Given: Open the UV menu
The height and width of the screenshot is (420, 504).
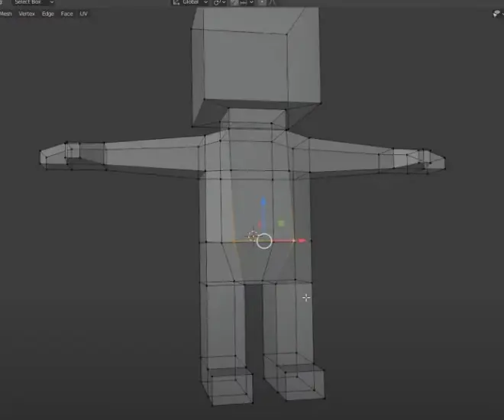Looking at the screenshot, I should click(x=83, y=14).
